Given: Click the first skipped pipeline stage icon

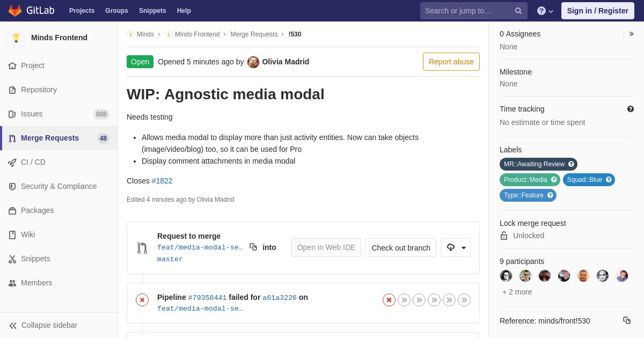Looking at the screenshot, I should point(404,300).
